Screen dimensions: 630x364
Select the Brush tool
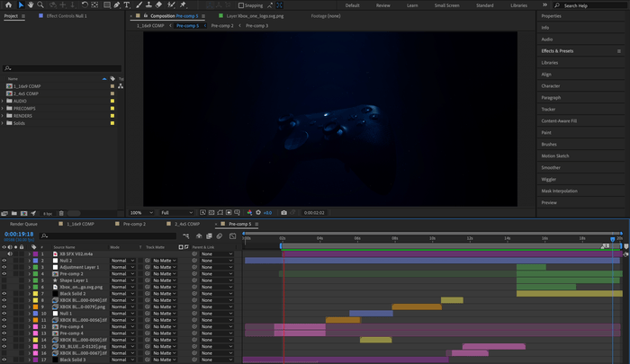(x=139, y=4)
